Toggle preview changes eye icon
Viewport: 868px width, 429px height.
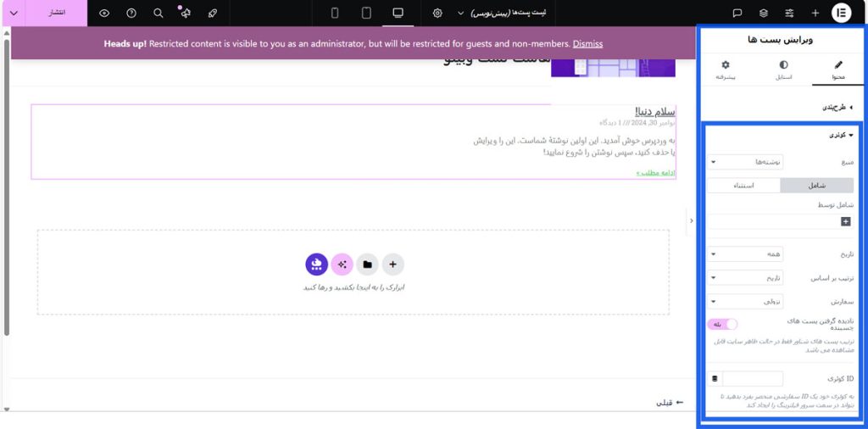pos(104,14)
